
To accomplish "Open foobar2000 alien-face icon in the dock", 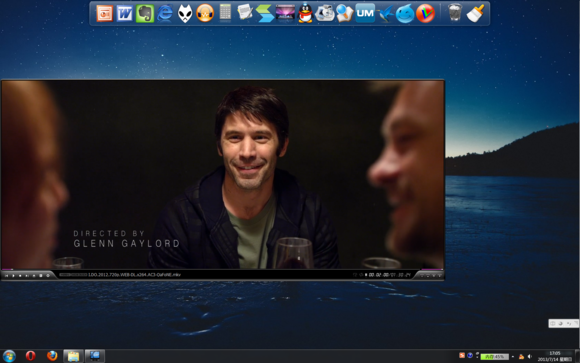I will coord(185,14).
